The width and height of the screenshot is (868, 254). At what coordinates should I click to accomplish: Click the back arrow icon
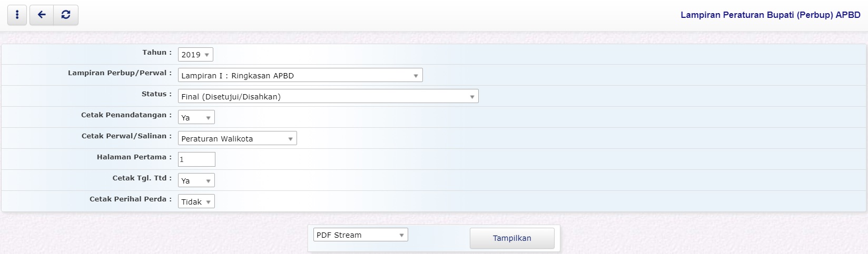42,15
